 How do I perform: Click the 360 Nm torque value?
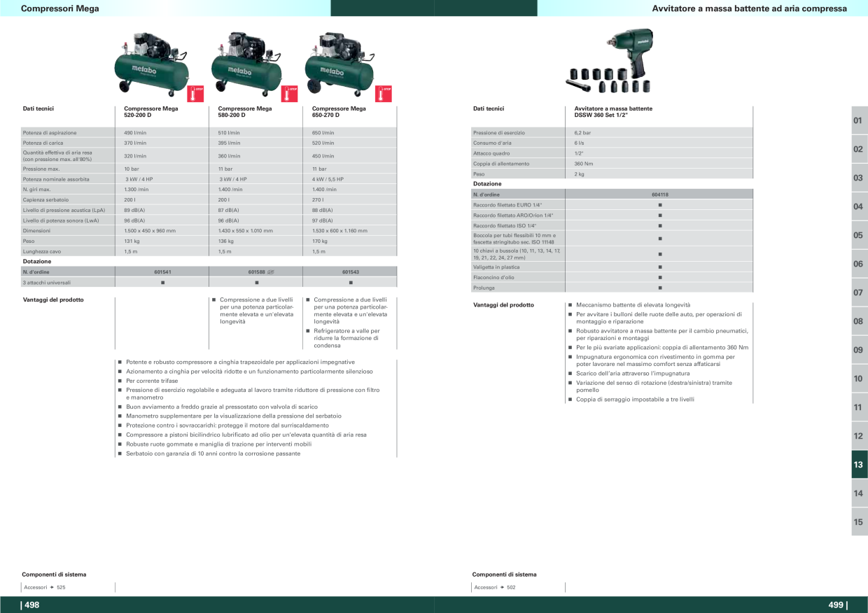tap(584, 164)
